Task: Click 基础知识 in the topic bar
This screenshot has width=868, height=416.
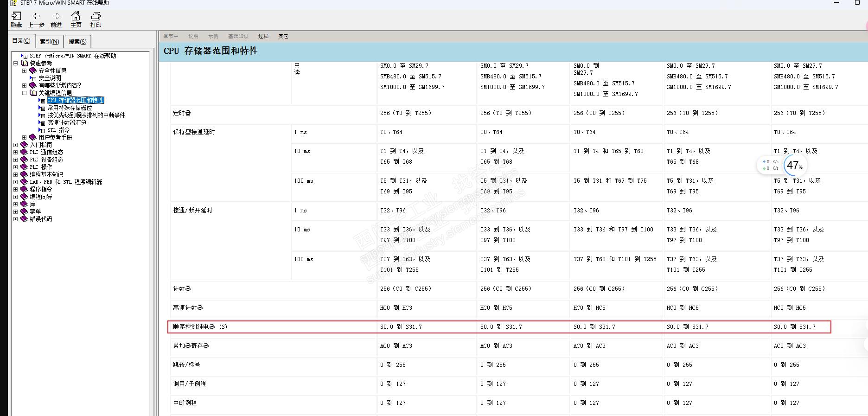Action: point(238,36)
